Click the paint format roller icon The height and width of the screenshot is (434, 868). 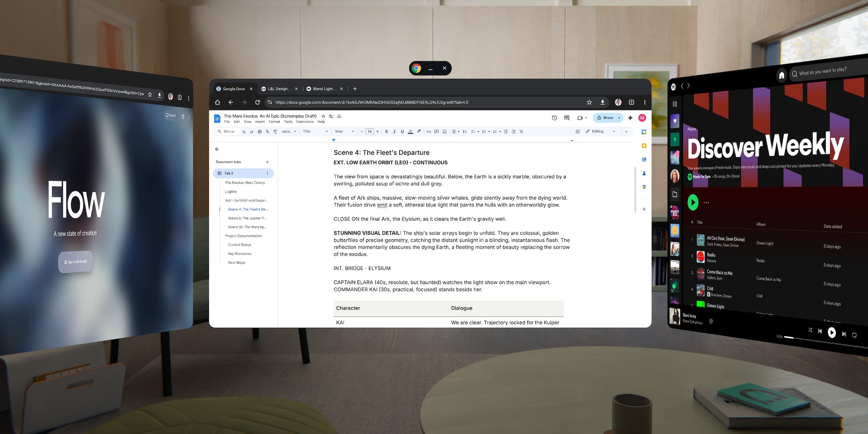[x=275, y=132]
